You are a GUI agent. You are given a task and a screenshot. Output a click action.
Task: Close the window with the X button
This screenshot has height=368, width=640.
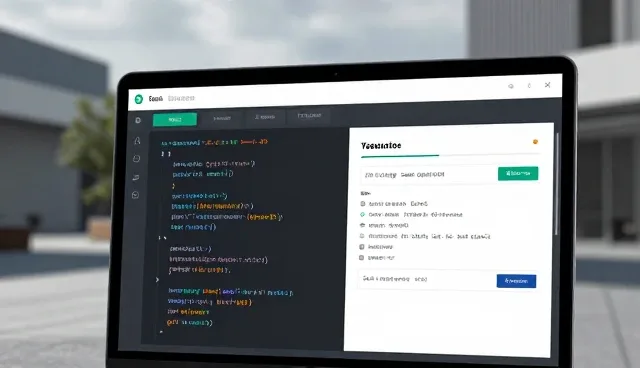pyautogui.click(x=547, y=85)
